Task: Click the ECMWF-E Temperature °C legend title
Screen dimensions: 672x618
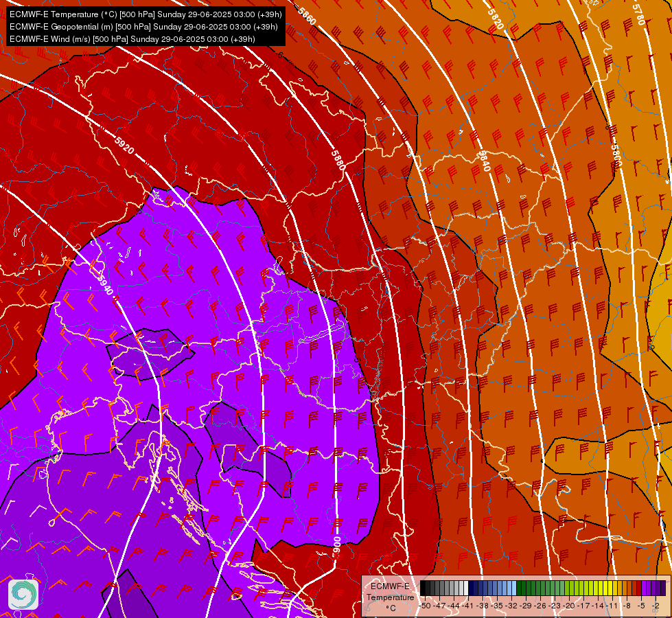Action: (390, 597)
